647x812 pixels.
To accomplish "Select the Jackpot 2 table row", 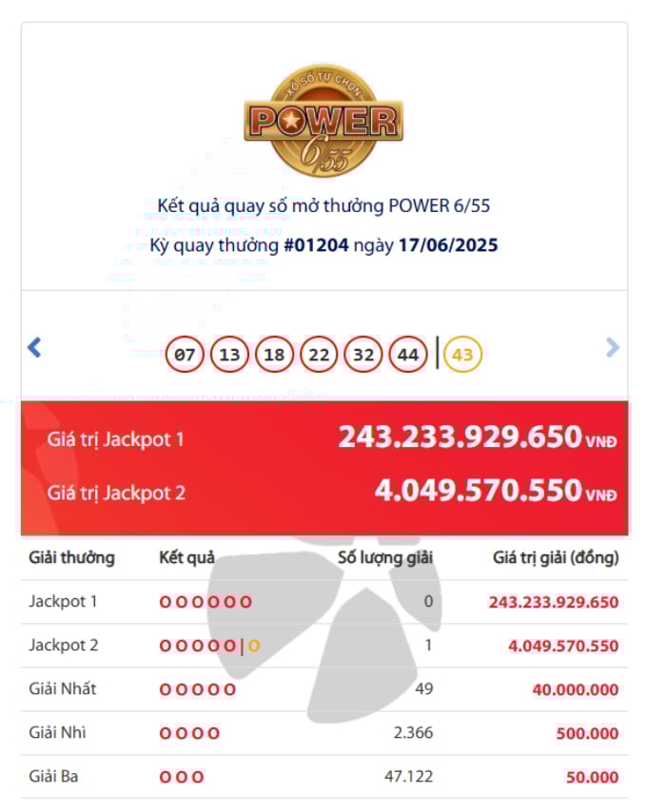I will (x=324, y=646).
